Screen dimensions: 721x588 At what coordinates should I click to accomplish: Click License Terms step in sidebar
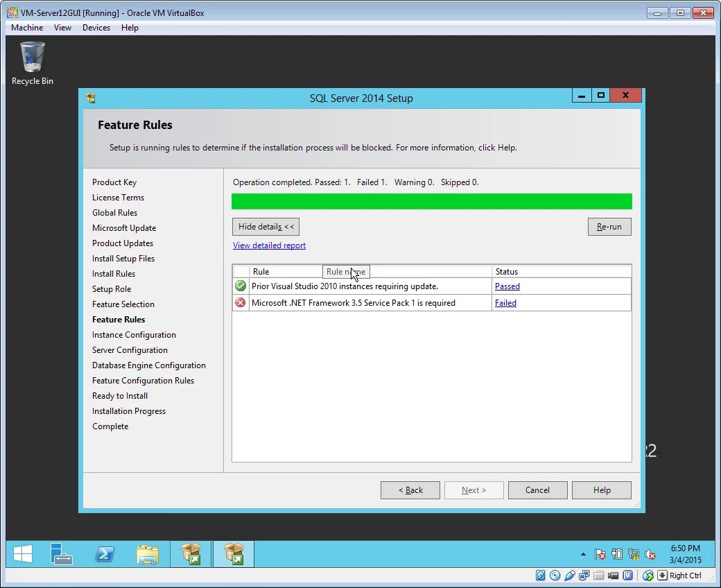pos(118,197)
